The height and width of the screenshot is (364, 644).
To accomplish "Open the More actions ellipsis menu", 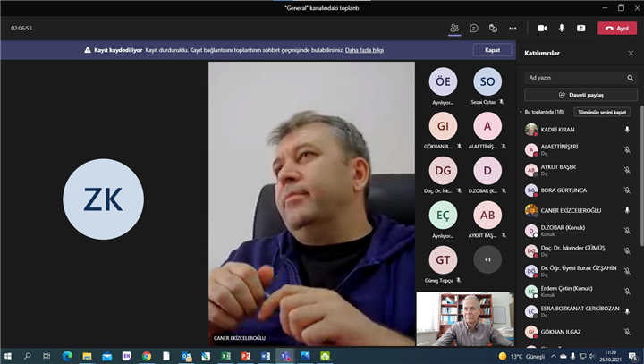I will 513,28.
